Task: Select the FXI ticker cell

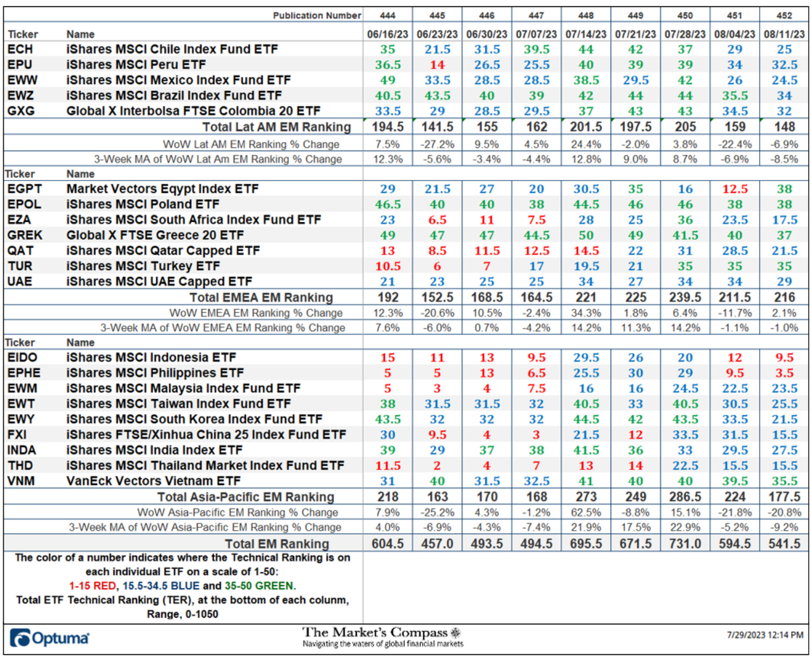Action: 17,435
